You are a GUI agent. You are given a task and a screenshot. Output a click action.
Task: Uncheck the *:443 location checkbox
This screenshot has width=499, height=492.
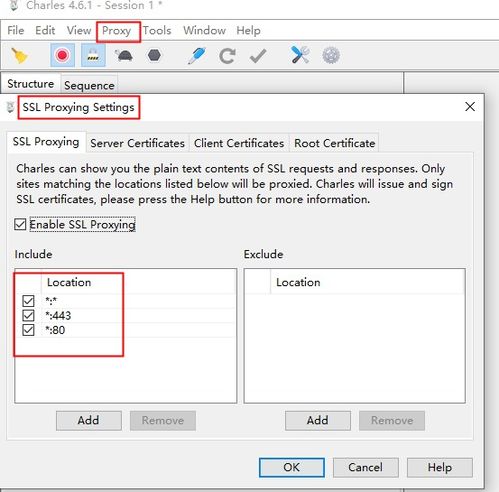pos(28,316)
